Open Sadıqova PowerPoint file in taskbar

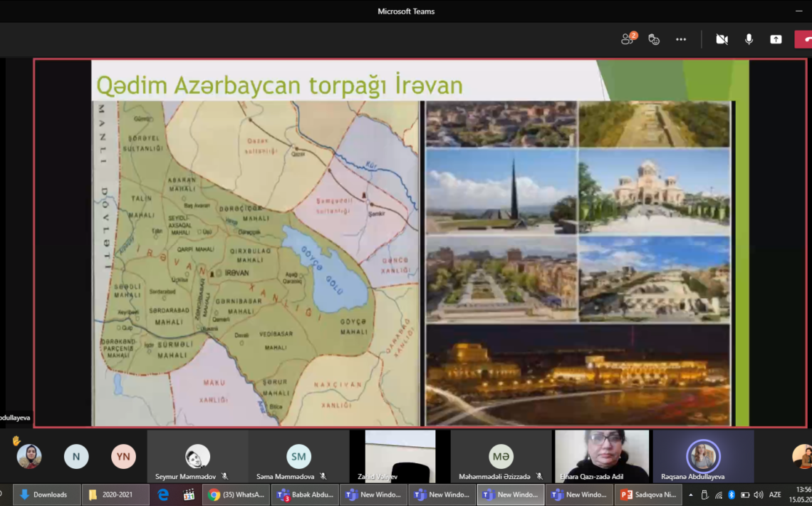tap(649, 495)
